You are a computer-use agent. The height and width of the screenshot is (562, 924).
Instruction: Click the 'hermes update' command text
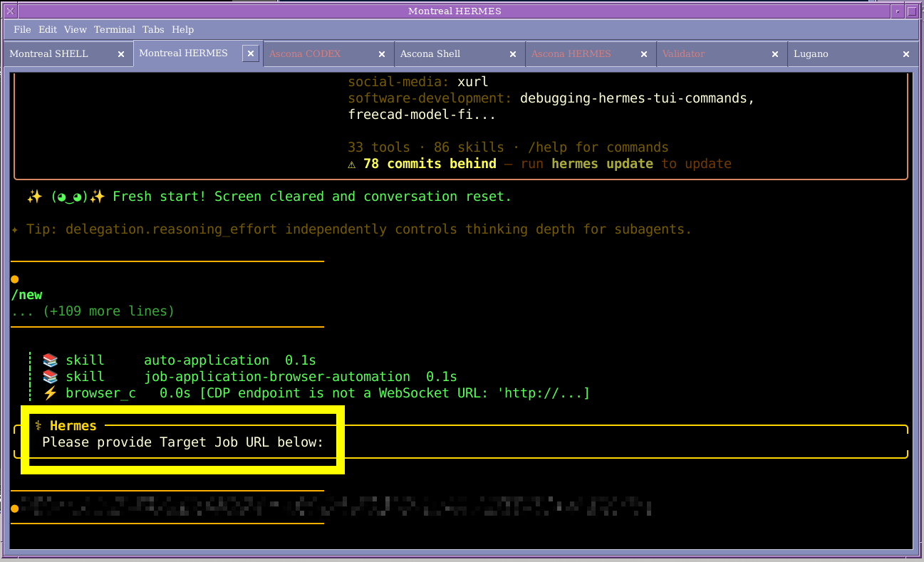[602, 164]
